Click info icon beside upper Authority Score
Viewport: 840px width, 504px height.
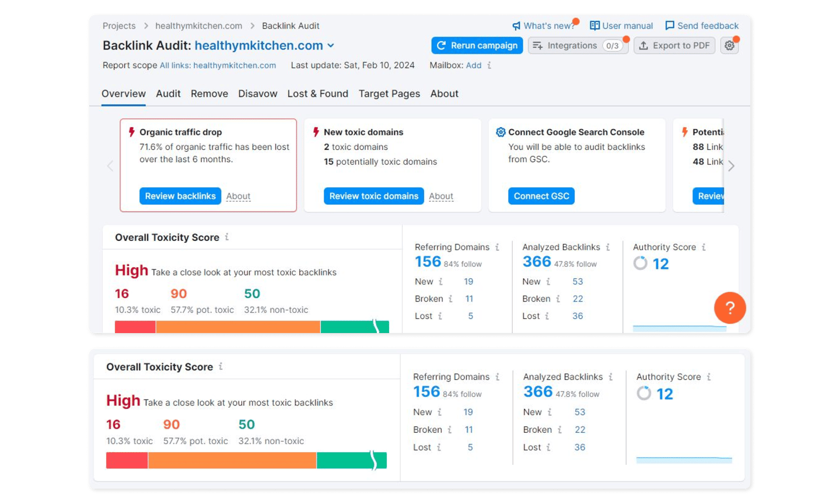point(703,247)
